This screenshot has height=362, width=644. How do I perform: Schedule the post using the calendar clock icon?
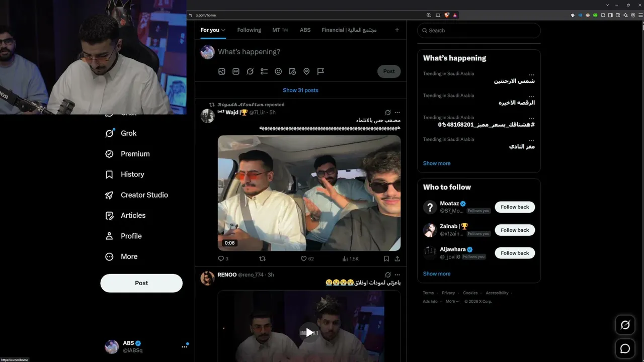tap(292, 71)
